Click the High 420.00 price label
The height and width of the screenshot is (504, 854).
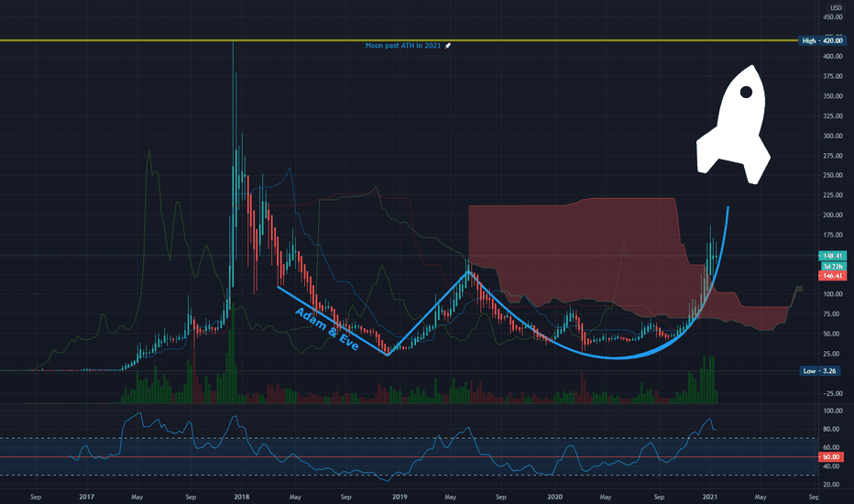823,41
